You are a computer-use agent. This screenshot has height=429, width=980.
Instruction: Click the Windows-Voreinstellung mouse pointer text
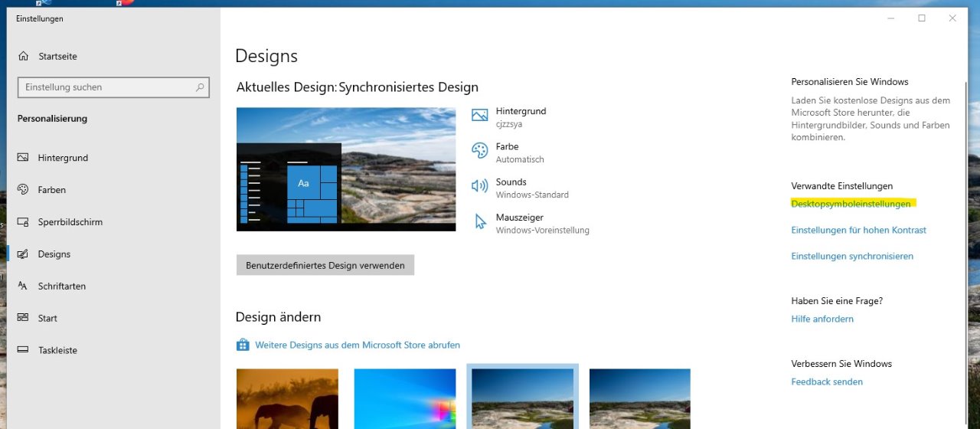543,230
